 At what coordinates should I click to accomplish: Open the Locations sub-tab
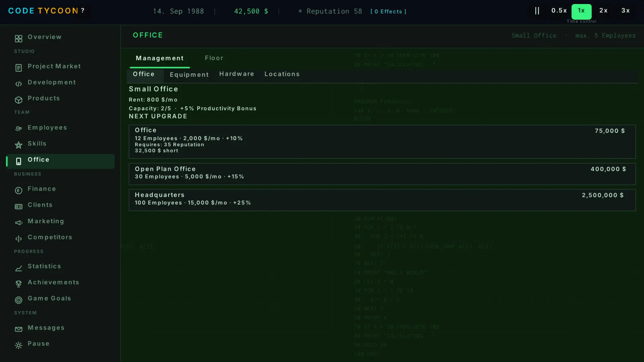(x=282, y=74)
